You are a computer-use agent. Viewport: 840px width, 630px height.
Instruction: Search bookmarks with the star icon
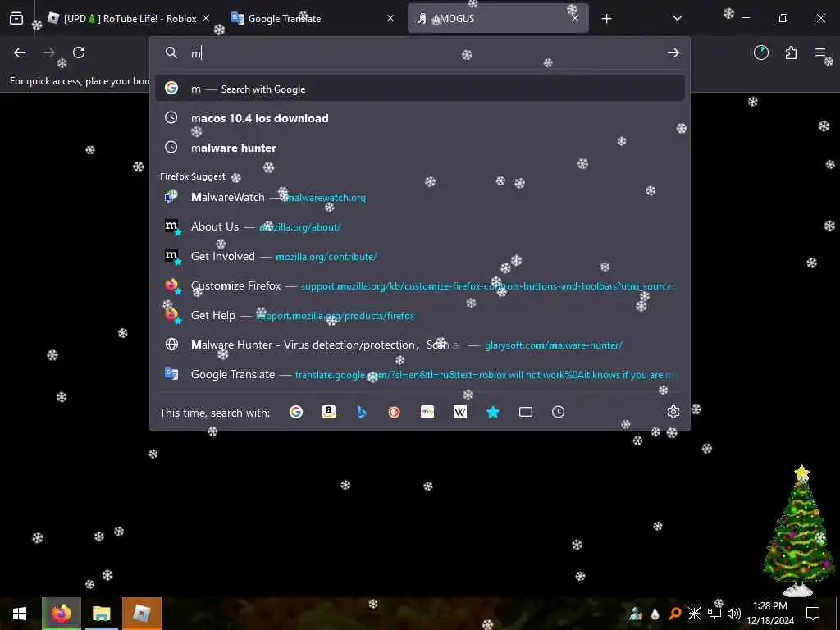click(x=493, y=412)
